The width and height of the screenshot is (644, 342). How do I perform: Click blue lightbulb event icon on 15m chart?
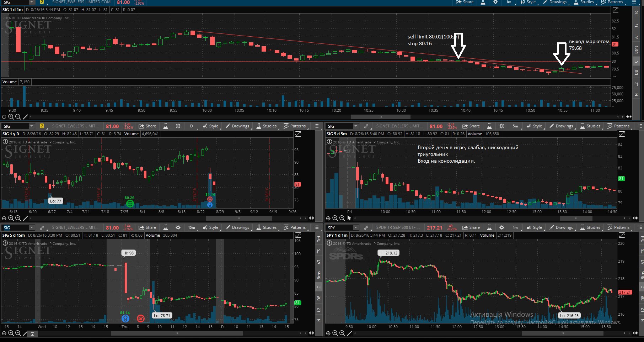125,318
